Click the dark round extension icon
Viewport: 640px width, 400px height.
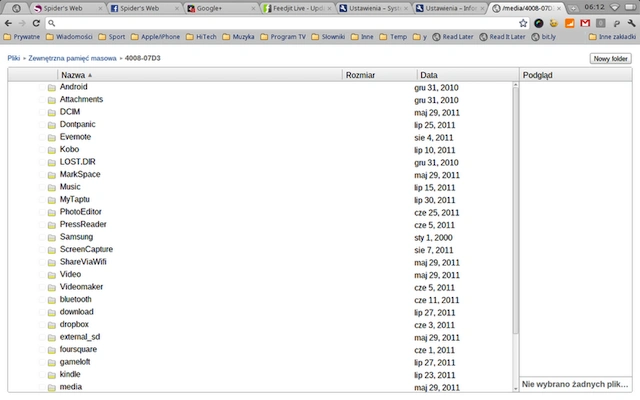[538, 23]
